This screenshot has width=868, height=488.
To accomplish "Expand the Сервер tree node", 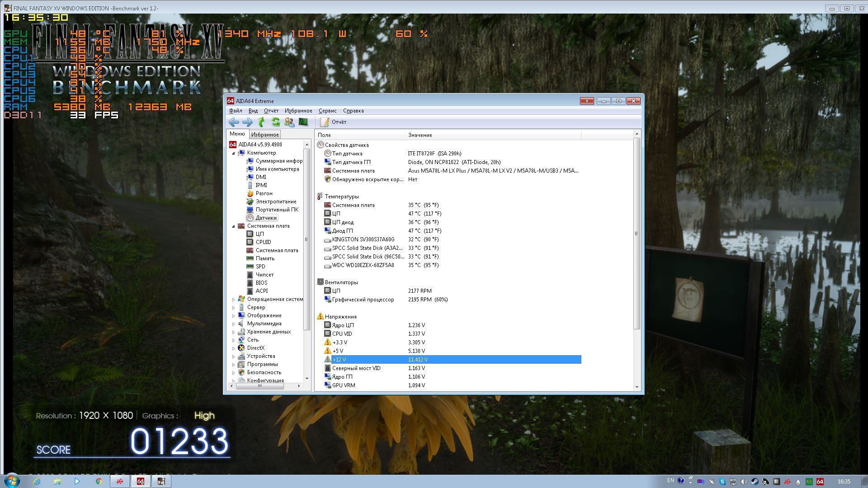I will [x=234, y=308].
